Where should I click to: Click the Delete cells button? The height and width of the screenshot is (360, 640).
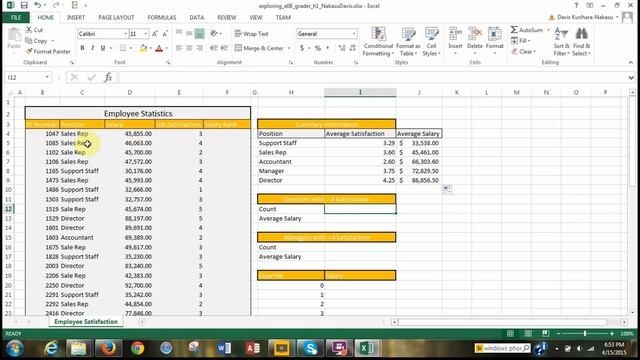pyautogui.click(x=475, y=41)
